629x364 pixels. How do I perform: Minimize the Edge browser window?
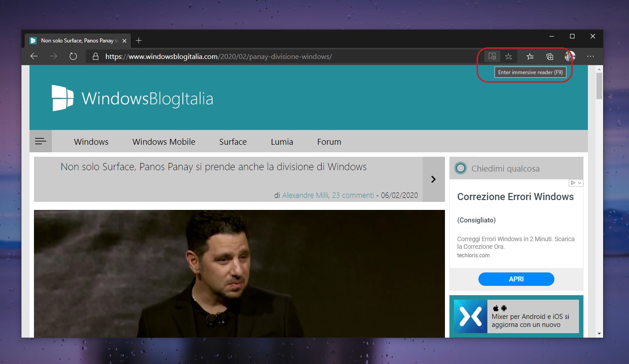(x=552, y=37)
